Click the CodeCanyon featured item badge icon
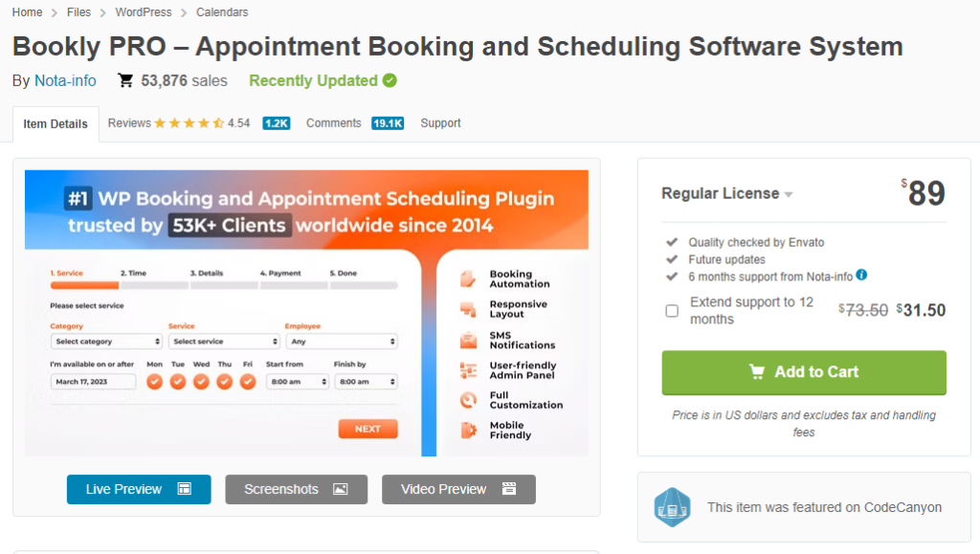 click(x=672, y=507)
